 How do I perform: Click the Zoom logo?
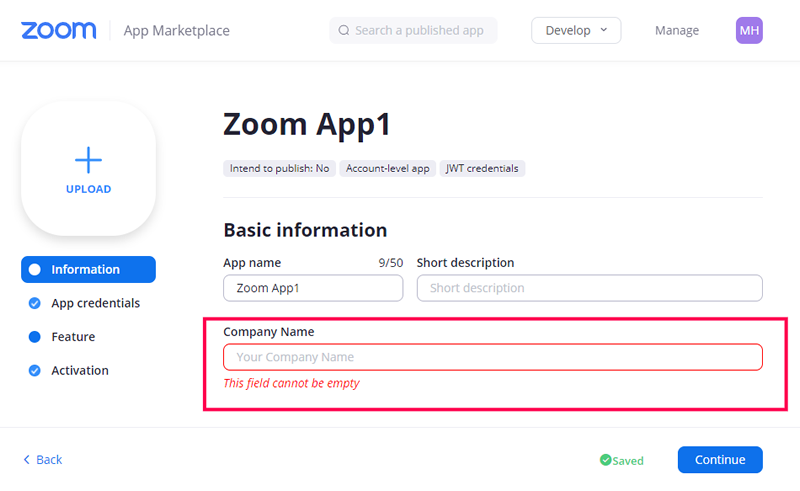coord(58,31)
